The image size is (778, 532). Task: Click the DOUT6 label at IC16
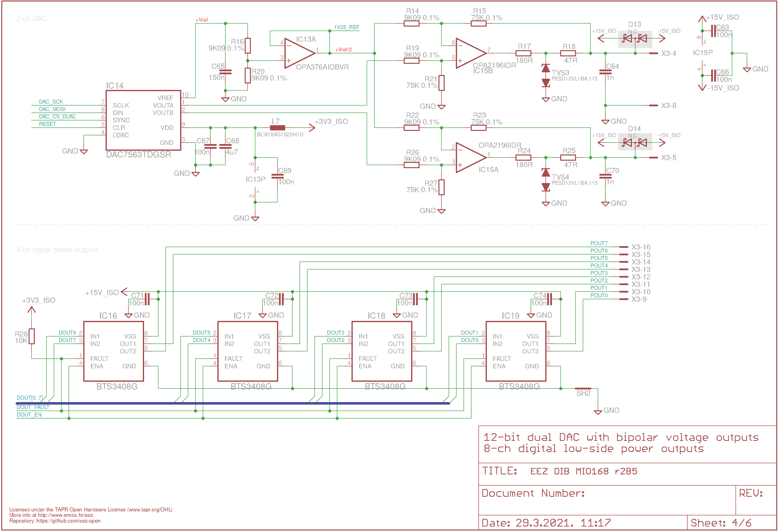click(x=67, y=333)
